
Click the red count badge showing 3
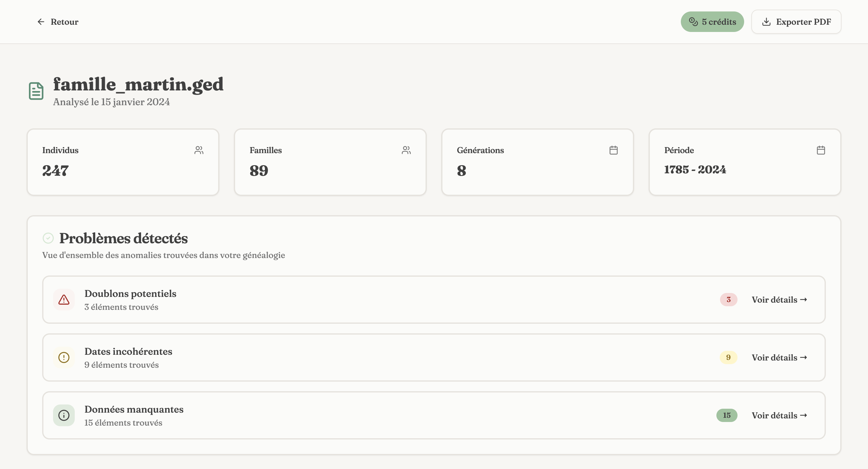728,300
